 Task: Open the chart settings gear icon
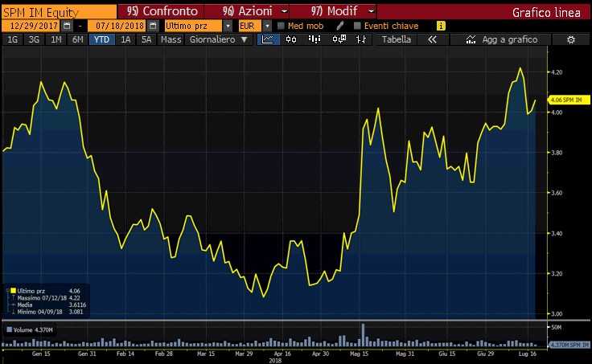[x=570, y=39]
